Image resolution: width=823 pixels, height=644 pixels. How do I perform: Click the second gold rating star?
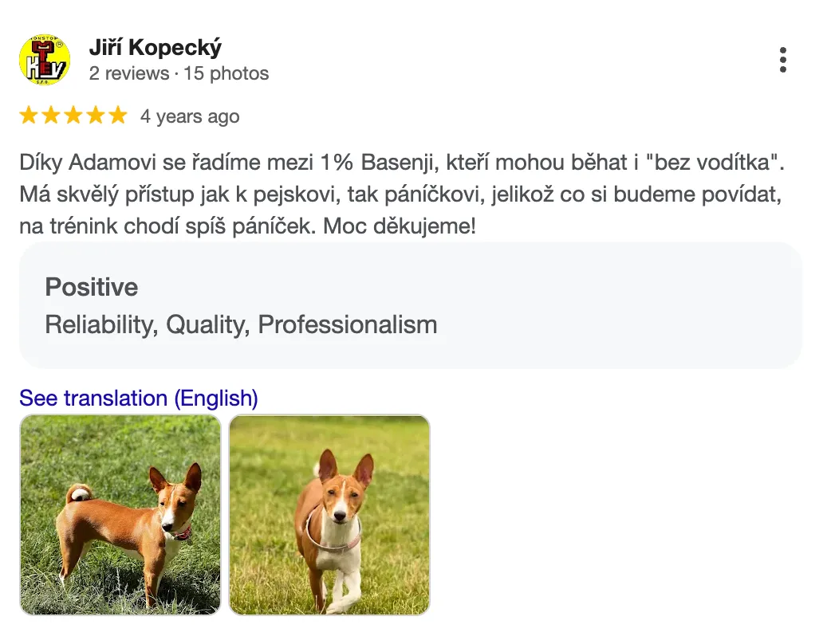(51, 116)
